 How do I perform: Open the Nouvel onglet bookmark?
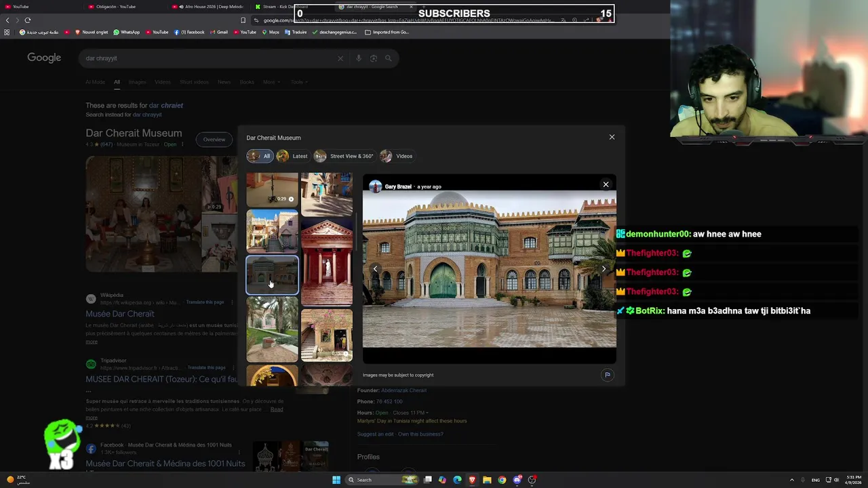tap(92, 32)
